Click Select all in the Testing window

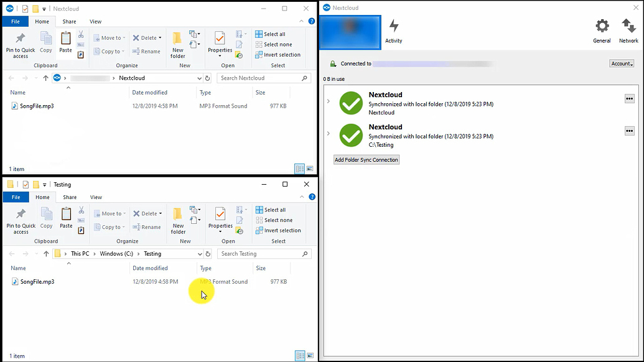pos(271,210)
